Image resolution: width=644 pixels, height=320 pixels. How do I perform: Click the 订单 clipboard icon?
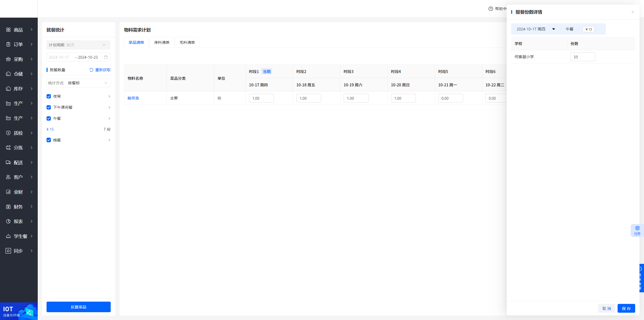pos(8,44)
